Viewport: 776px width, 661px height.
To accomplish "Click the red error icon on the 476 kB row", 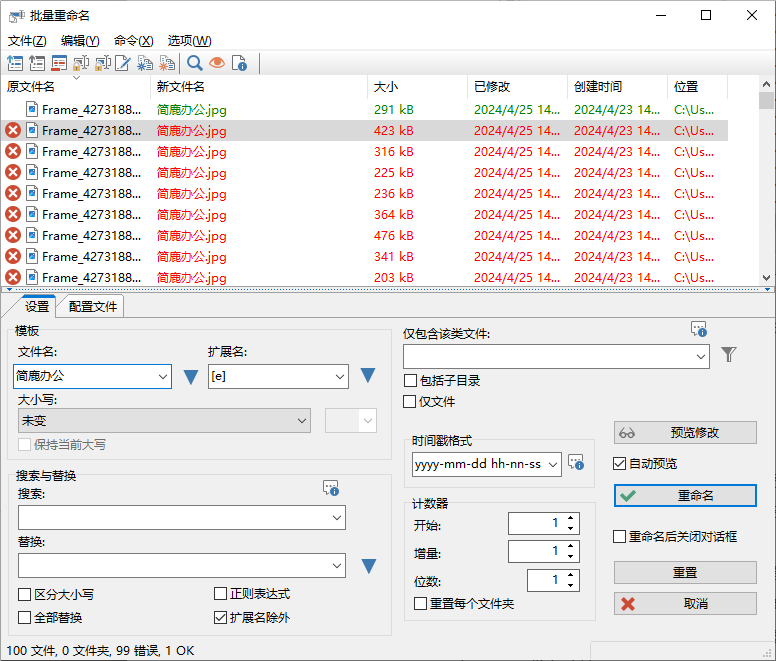I will [13, 236].
